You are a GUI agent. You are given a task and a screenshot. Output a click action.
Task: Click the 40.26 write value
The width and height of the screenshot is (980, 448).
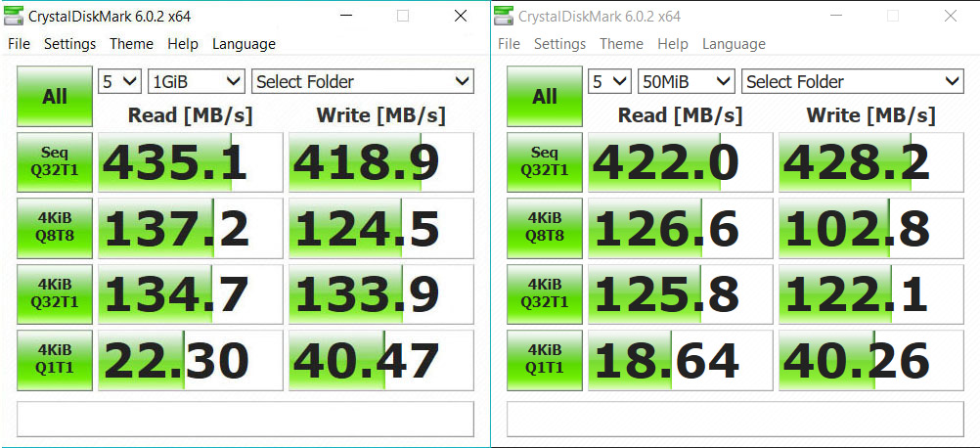871,359
